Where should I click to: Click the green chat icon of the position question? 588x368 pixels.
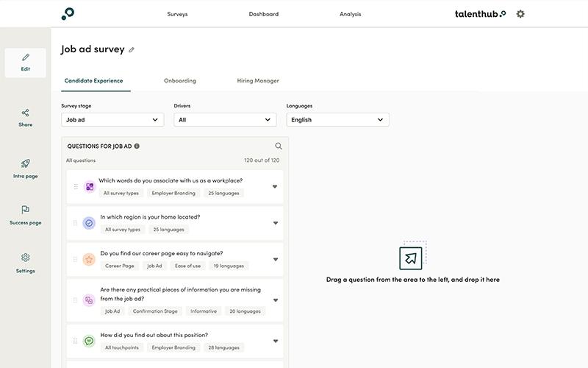tap(89, 341)
